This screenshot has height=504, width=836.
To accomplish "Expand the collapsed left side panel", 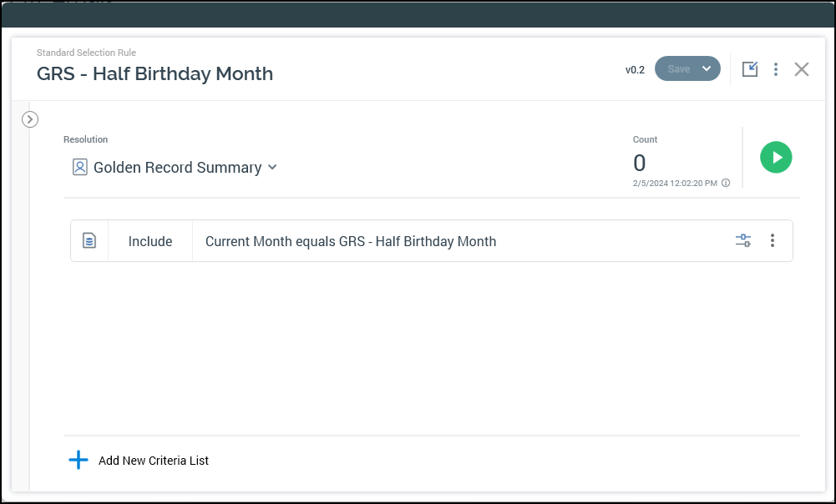I will (x=30, y=119).
